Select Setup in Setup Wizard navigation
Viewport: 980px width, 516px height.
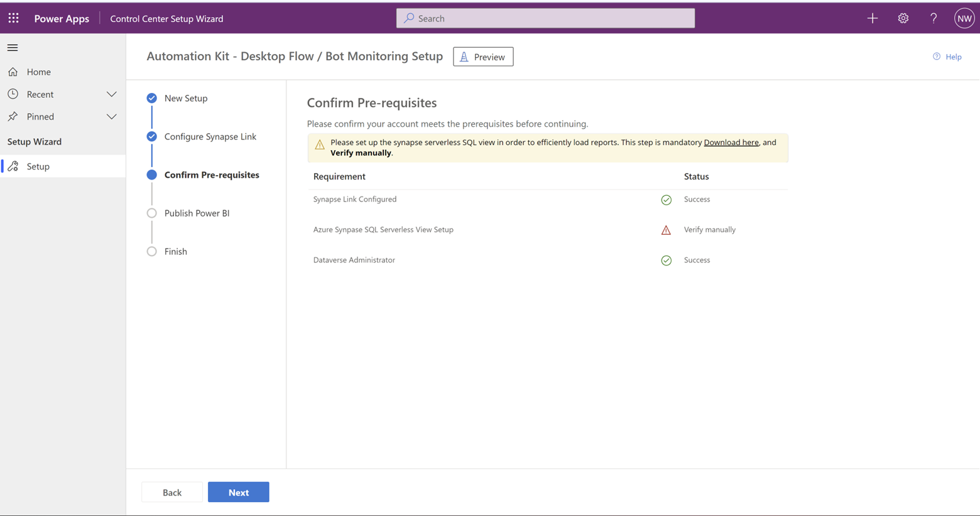click(63, 166)
